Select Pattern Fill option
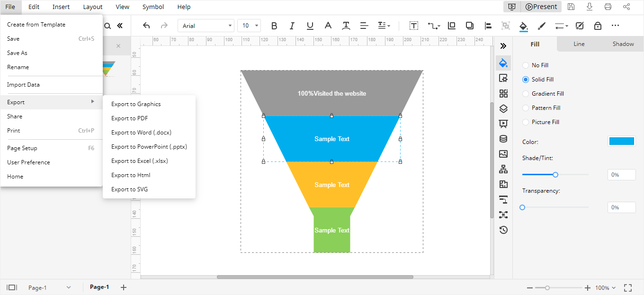Viewport: 644px width, 295px height. click(526, 108)
